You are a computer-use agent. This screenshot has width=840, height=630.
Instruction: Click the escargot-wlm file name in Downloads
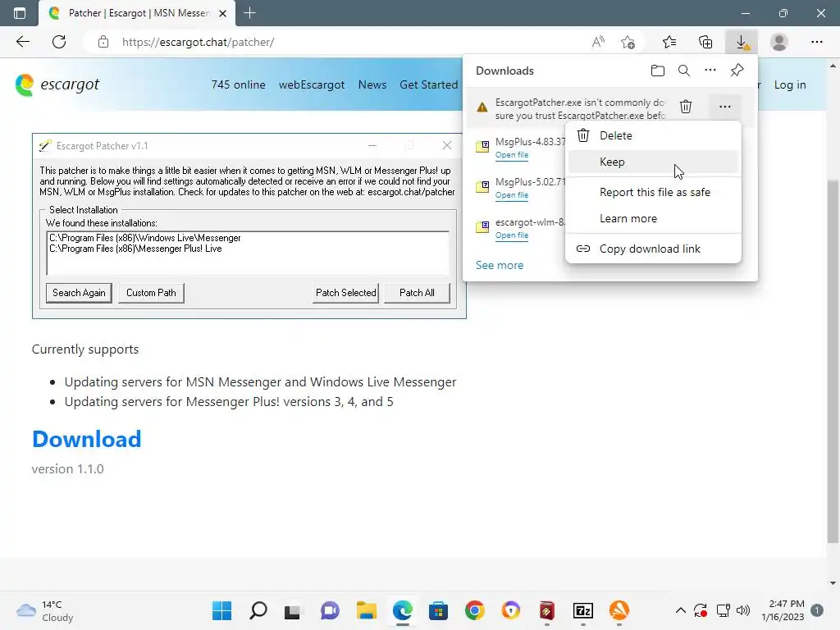(x=530, y=221)
